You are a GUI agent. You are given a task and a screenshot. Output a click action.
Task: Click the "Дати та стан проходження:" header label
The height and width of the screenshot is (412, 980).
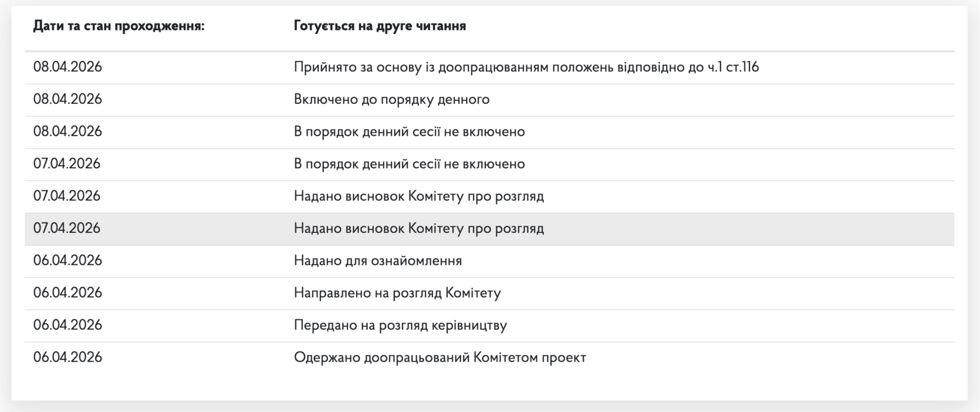118,26
